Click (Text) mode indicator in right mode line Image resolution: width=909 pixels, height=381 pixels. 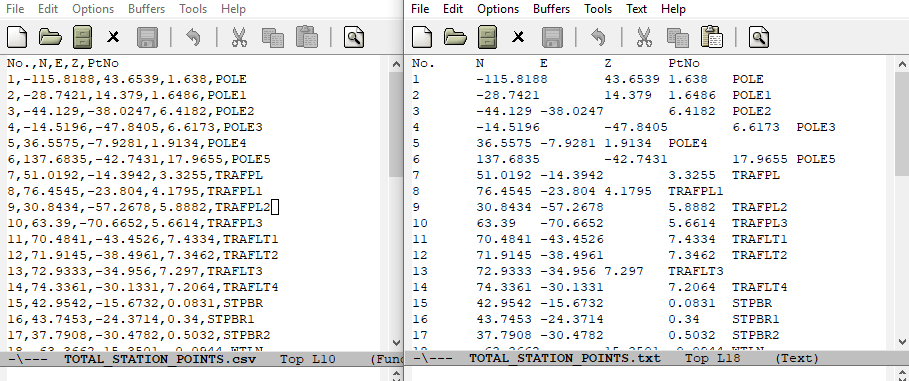click(x=797, y=358)
